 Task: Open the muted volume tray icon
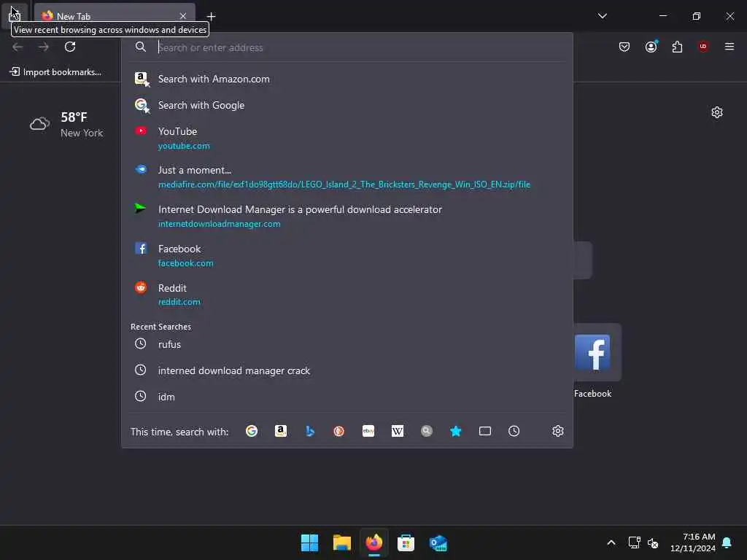653,542
